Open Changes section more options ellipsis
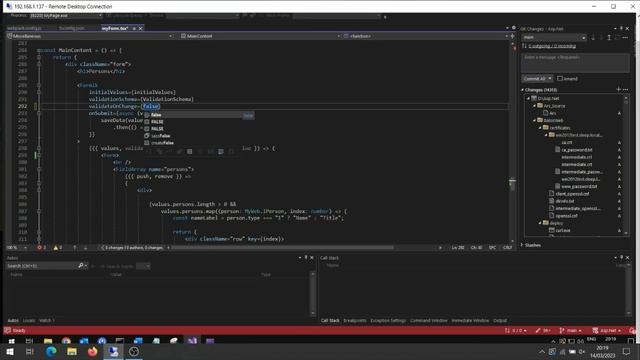Screen dimensions: 640x360 click(626, 89)
